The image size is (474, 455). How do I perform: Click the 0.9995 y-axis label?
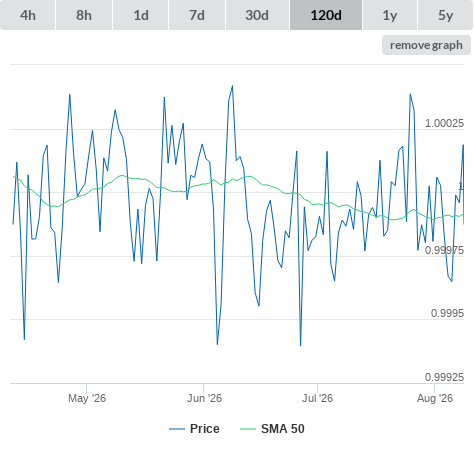[x=447, y=313]
